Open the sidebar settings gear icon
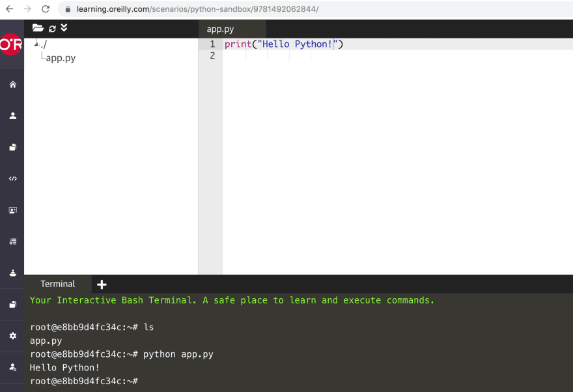 pyautogui.click(x=13, y=336)
